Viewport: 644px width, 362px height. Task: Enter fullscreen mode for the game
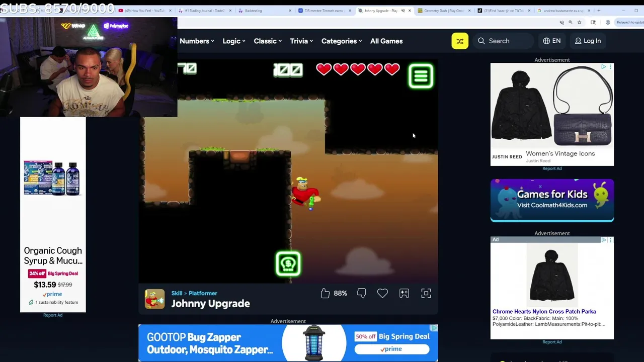(426, 293)
